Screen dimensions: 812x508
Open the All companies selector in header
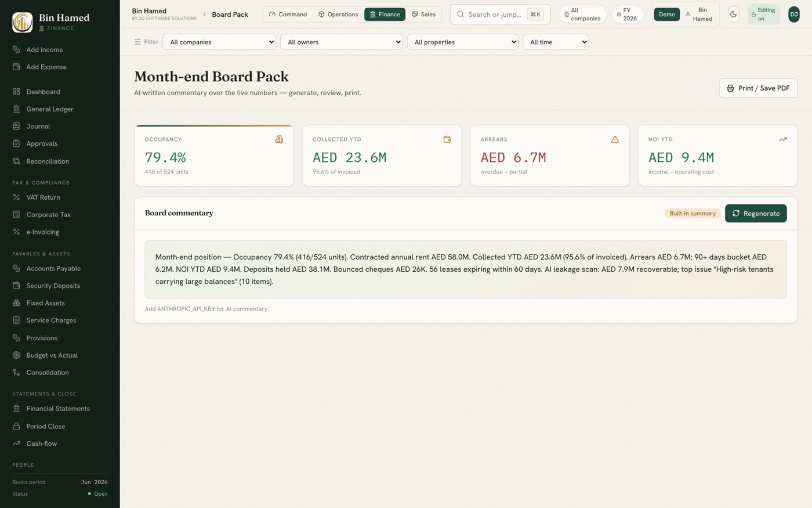click(x=583, y=15)
